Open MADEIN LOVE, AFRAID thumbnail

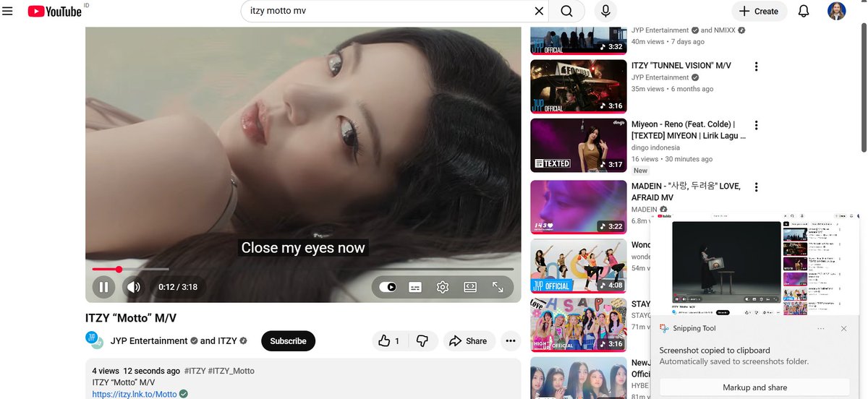[579, 207]
